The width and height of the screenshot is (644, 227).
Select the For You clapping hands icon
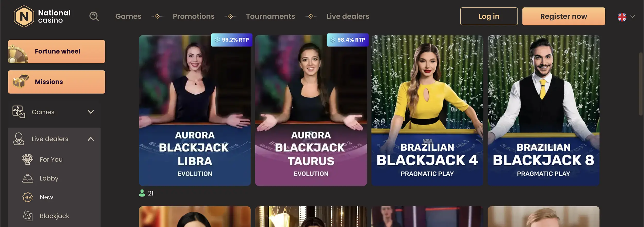[x=28, y=159]
